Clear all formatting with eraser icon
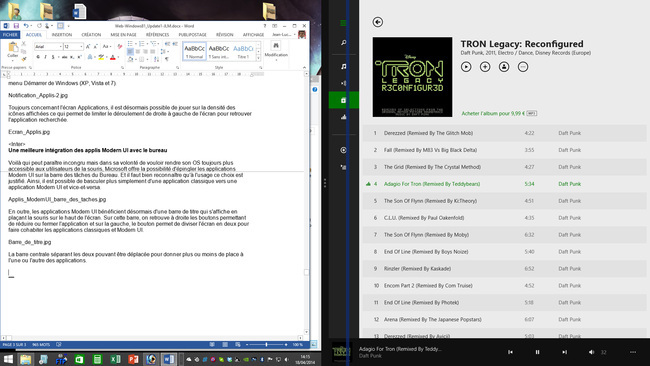Image resolution: width=650 pixels, height=366 pixels. pos(120,46)
